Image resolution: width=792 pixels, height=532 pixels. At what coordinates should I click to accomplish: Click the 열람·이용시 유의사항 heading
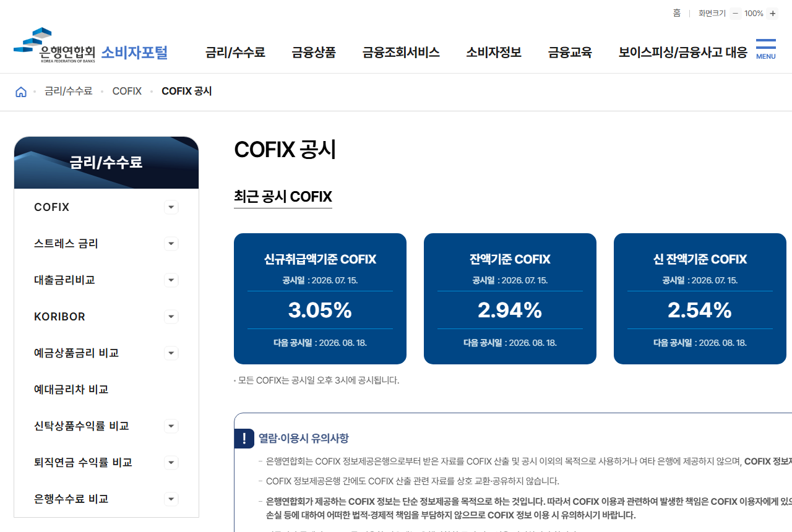pos(304,439)
